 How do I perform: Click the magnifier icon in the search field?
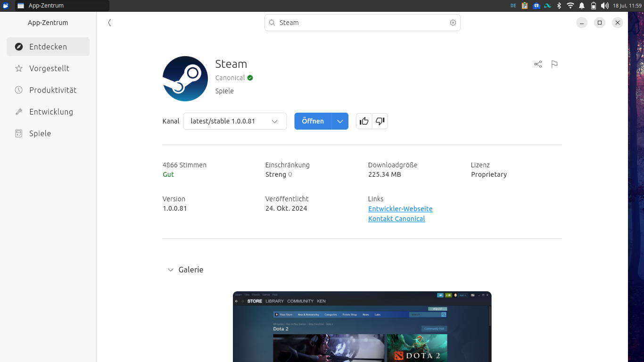(272, 23)
